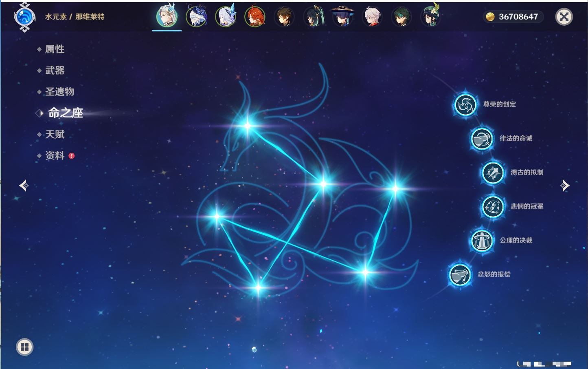Open the 悲悯的冠冕 constellation icon
Screen dimensions: 588x369
(493, 206)
